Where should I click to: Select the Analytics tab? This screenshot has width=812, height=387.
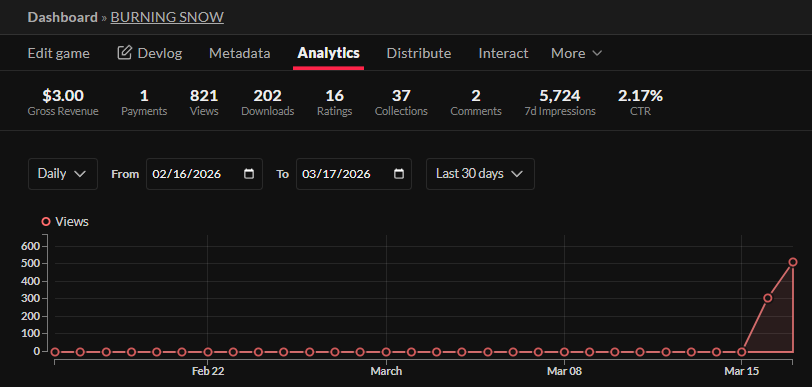pos(328,53)
